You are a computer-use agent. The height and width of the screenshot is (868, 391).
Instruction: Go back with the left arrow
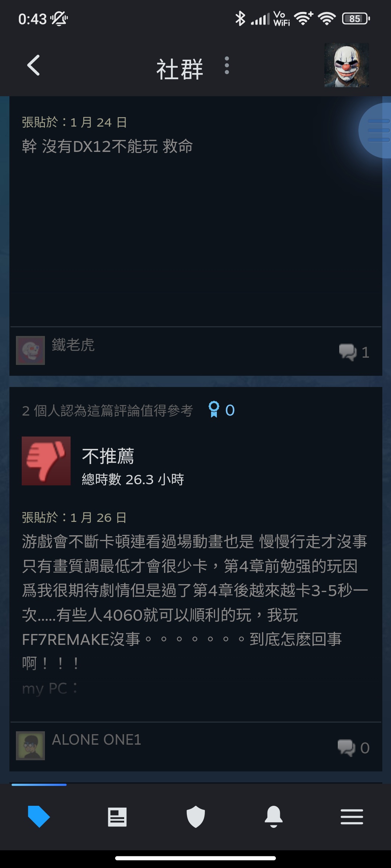click(x=34, y=65)
